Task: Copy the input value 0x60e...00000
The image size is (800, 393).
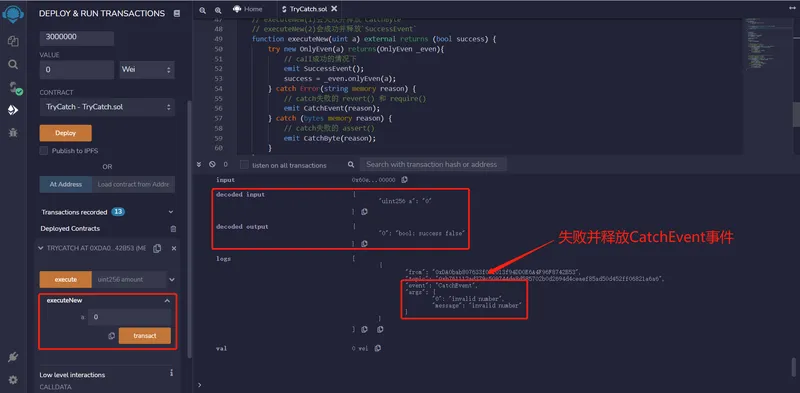Action: tap(404, 180)
